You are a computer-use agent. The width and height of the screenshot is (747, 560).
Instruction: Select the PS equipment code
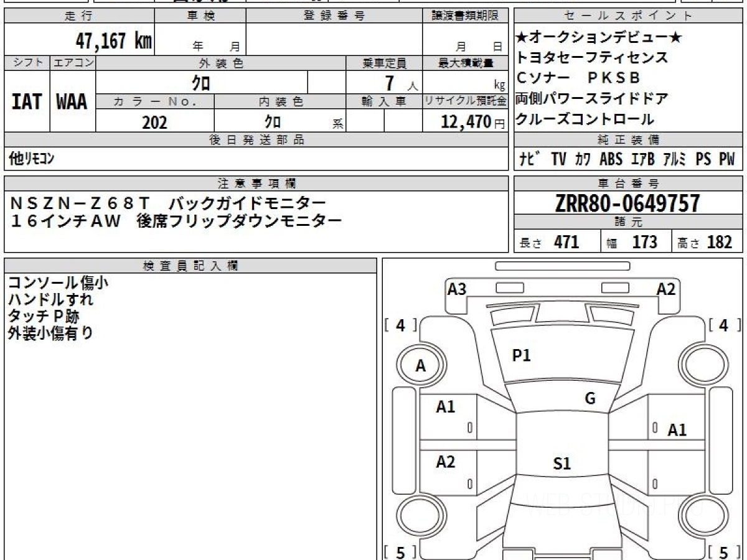pos(703,159)
